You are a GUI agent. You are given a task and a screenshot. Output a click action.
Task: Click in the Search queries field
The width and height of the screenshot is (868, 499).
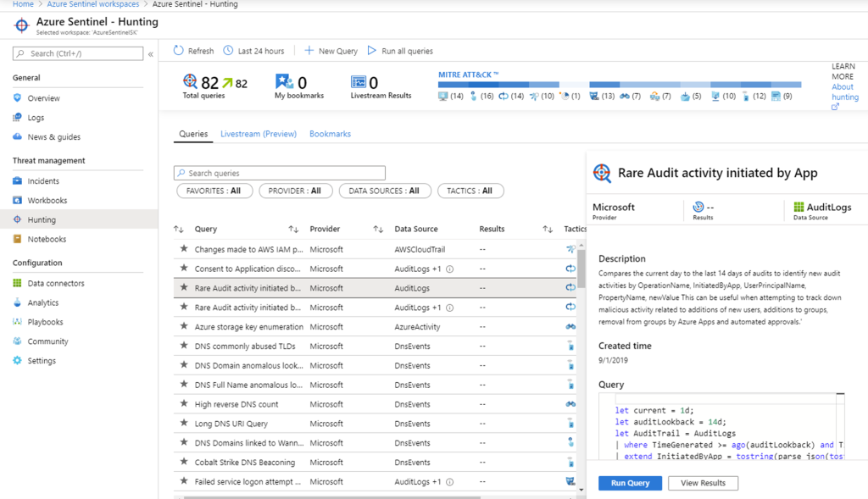tap(280, 173)
